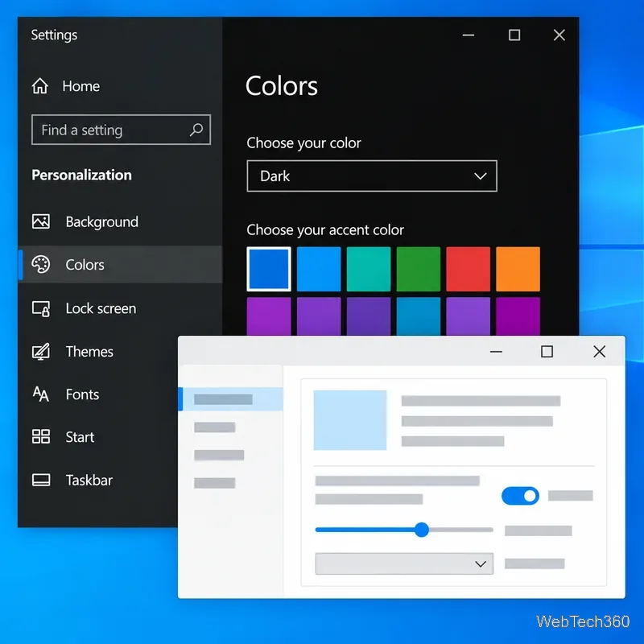The width and height of the screenshot is (644, 644).
Task: Choose the teal accent swatch
Action: (369, 269)
